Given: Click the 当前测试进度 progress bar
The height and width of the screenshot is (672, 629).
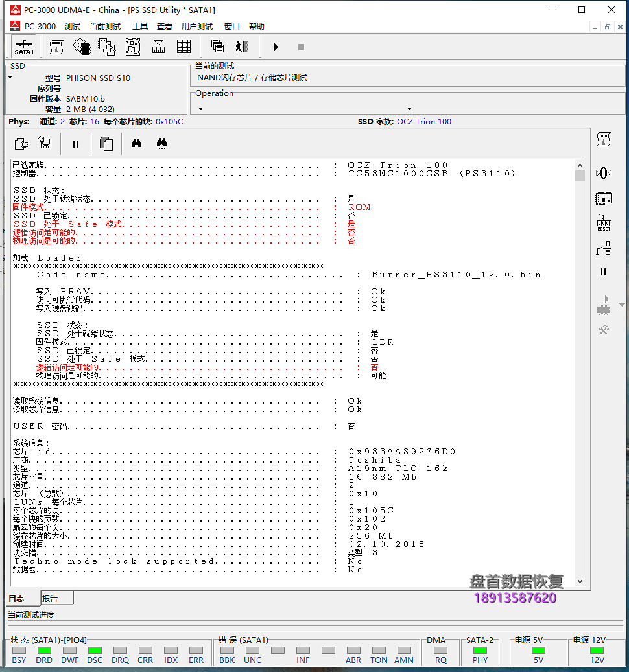Looking at the screenshot, I should (x=315, y=625).
